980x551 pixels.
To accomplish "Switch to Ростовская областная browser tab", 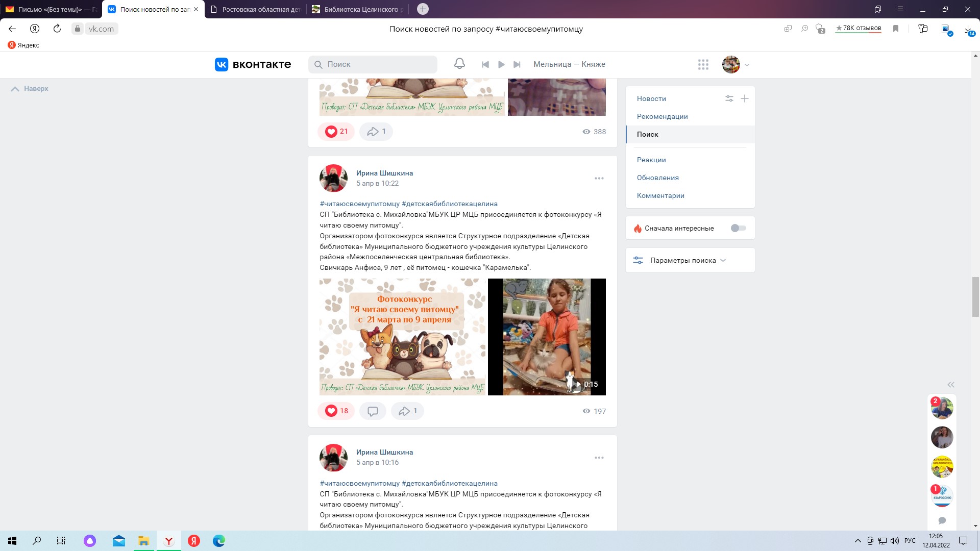I will click(256, 9).
